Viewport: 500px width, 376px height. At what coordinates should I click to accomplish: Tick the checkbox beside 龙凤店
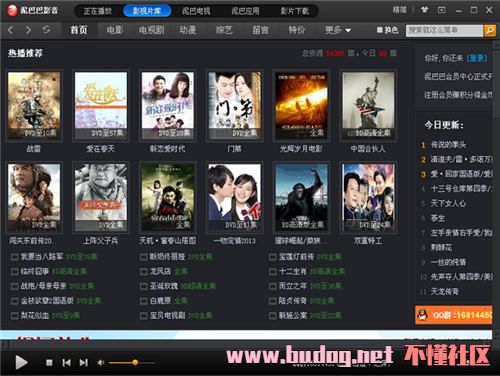coord(144,272)
